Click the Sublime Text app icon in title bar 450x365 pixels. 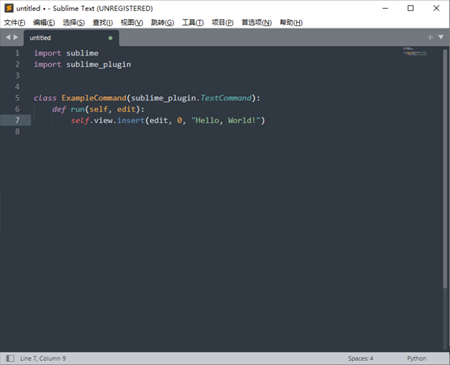point(9,8)
